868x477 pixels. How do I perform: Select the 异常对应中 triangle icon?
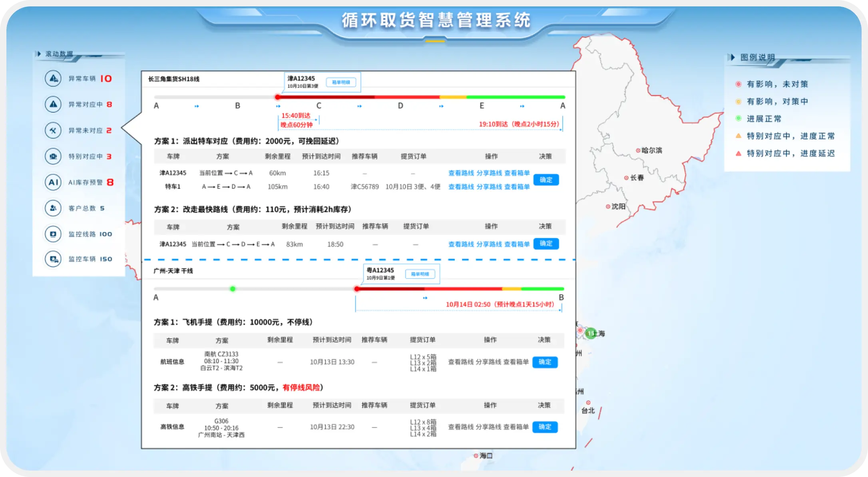[53, 104]
